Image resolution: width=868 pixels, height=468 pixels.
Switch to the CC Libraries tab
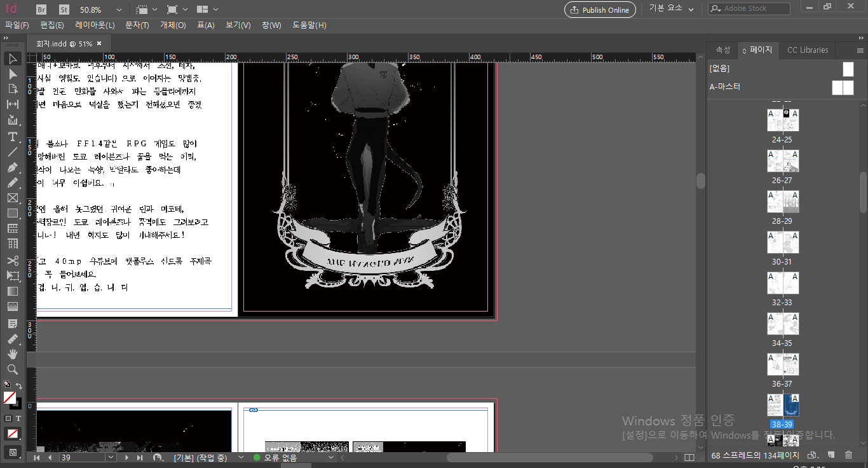point(808,50)
